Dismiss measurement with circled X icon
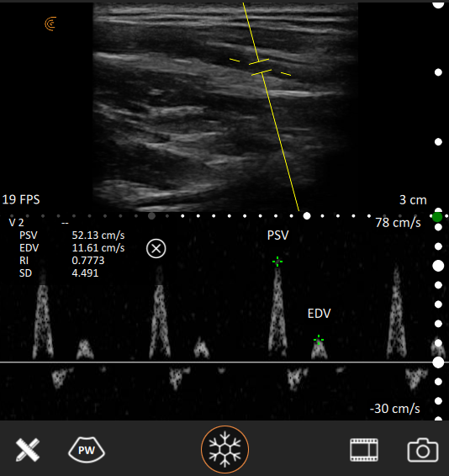 tap(156, 249)
